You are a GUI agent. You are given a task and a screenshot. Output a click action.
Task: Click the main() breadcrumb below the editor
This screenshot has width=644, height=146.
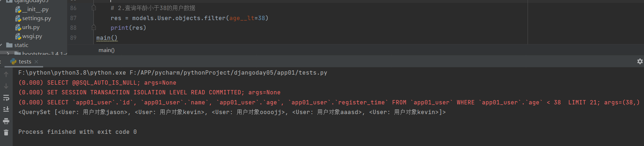pyautogui.click(x=106, y=50)
